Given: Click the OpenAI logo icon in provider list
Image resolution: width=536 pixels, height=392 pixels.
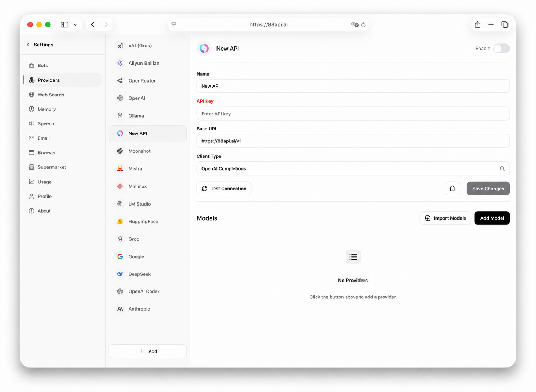Looking at the screenshot, I should (120, 98).
